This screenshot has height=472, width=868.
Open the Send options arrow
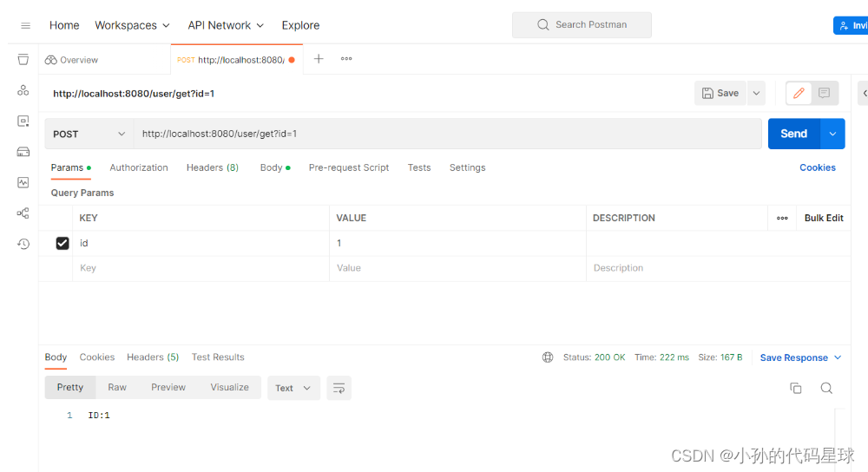832,134
